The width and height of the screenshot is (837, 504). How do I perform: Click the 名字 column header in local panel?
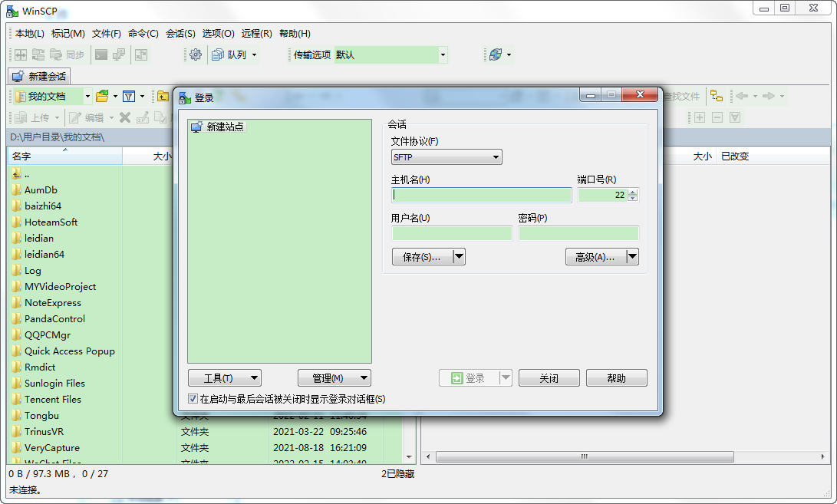pyautogui.click(x=65, y=156)
